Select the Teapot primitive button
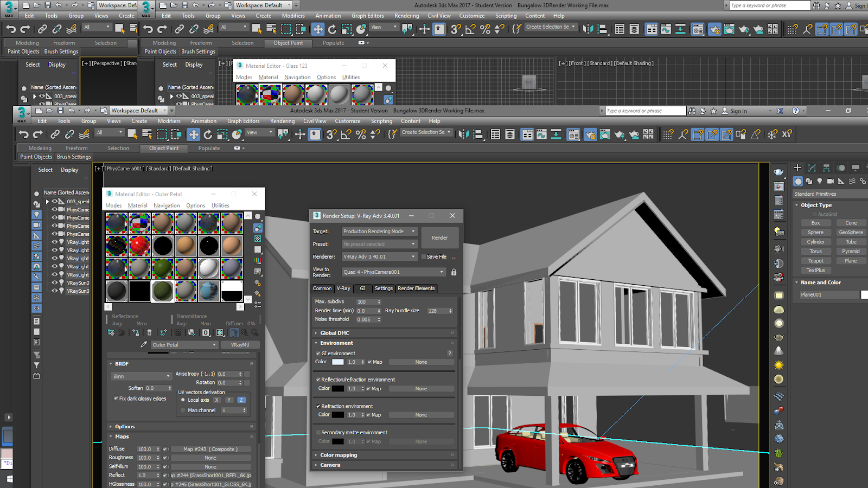Viewport: 868px width, 488px height. 815,260
